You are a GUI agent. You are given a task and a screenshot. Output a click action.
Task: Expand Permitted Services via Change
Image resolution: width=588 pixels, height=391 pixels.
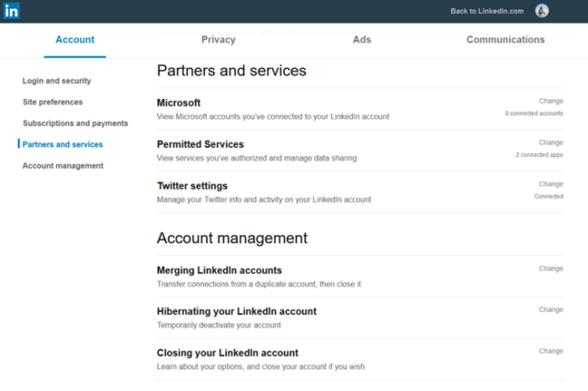point(550,142)
